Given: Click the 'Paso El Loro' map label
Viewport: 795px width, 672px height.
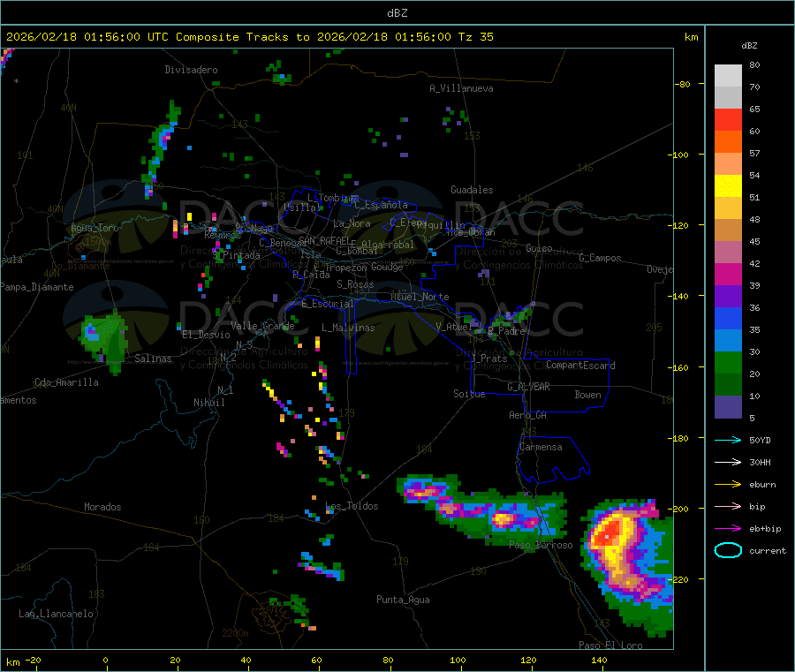Looking at the screenshot, I should click(x=610, y=646).
